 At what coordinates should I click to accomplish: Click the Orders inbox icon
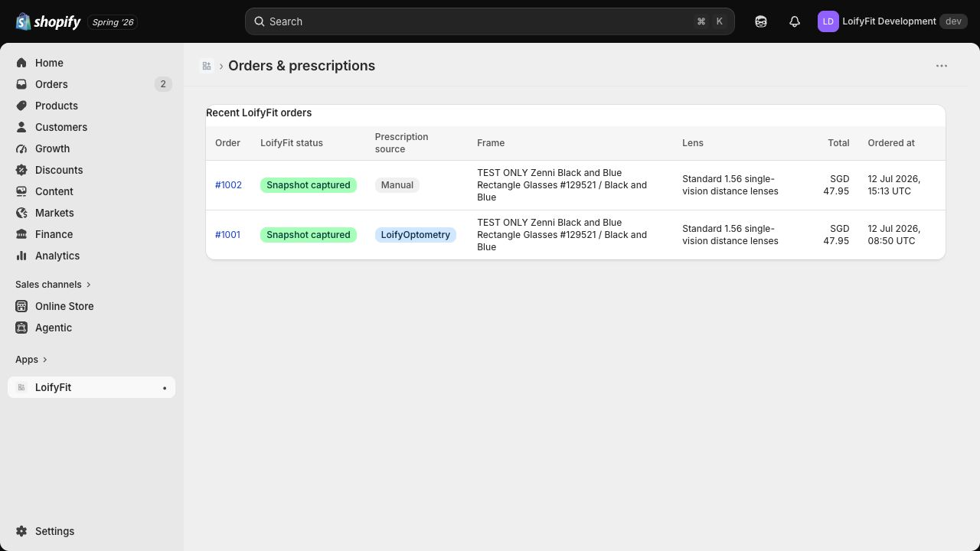click(21, 84)
